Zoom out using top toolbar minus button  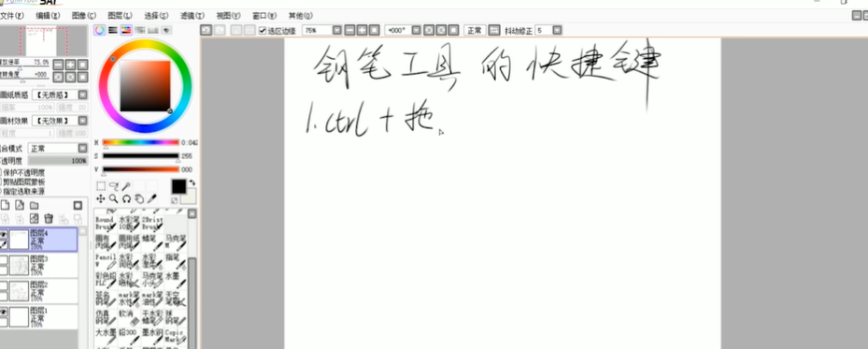pyautogui.click(x=349, y=30)
